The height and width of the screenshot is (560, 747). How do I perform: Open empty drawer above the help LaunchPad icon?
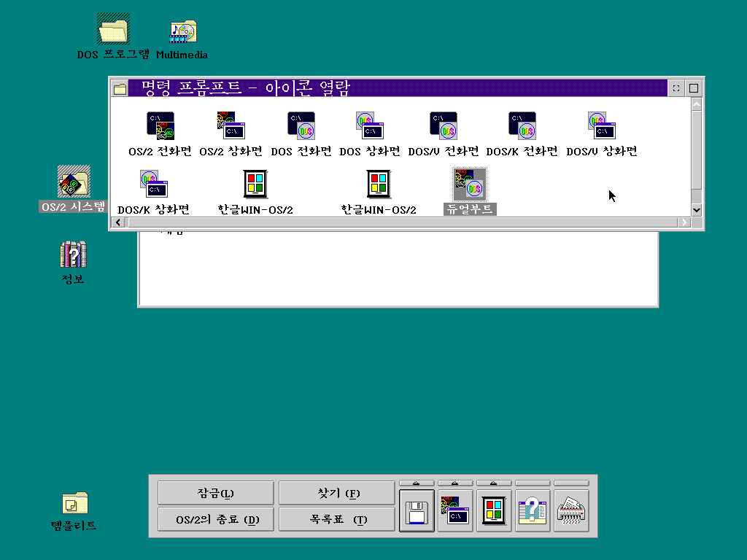(x=533, y=483)
